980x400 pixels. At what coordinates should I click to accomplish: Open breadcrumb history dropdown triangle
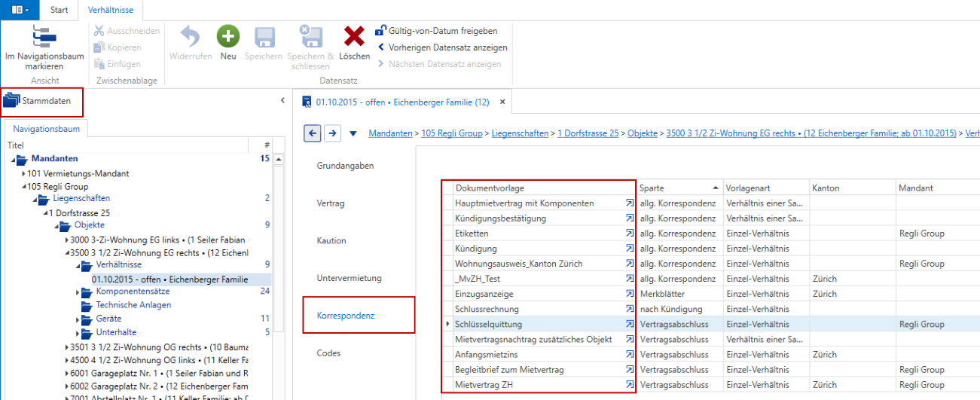coord(353,134)
